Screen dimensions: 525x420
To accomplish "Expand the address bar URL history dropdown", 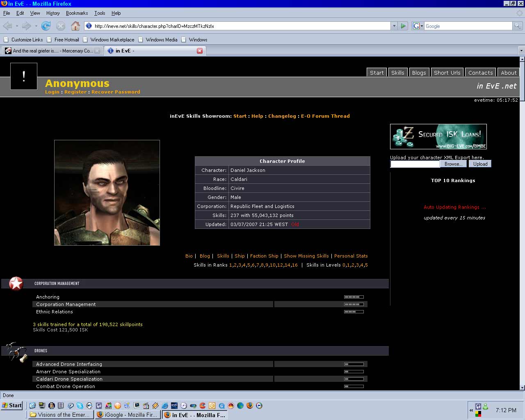I will [x=394, y=26].
